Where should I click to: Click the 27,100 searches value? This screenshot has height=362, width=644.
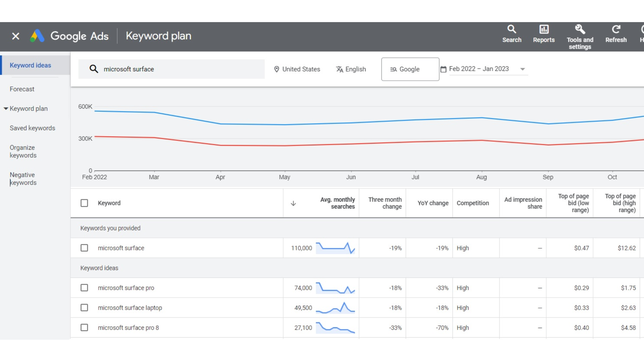pos(303,328)
